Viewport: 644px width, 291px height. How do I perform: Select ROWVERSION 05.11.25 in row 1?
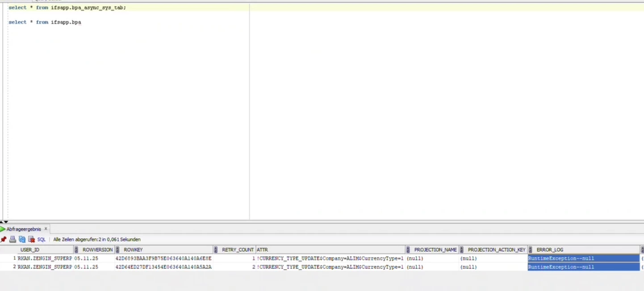click(x=94, y=258)
